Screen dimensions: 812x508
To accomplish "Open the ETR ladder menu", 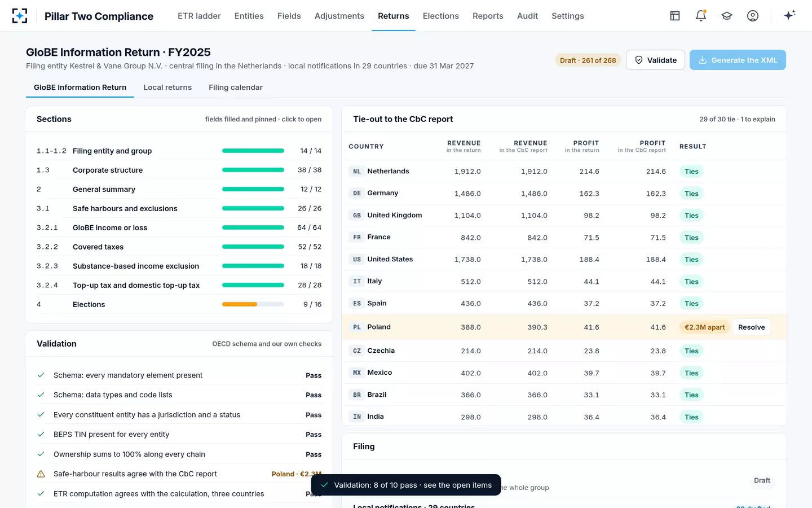I will 199,16.
